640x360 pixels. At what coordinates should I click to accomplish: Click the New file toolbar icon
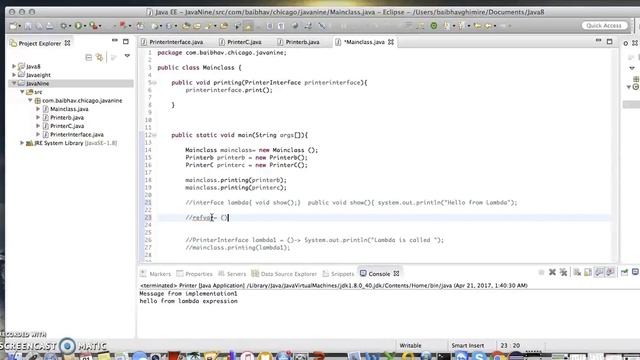tap(13, 26)
